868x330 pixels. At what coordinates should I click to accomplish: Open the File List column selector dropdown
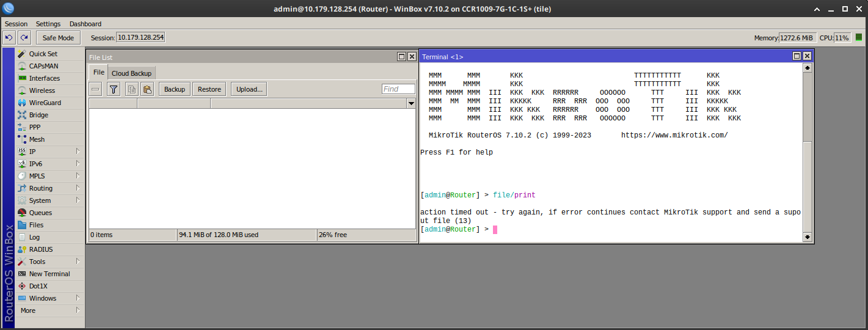[411, 104]
